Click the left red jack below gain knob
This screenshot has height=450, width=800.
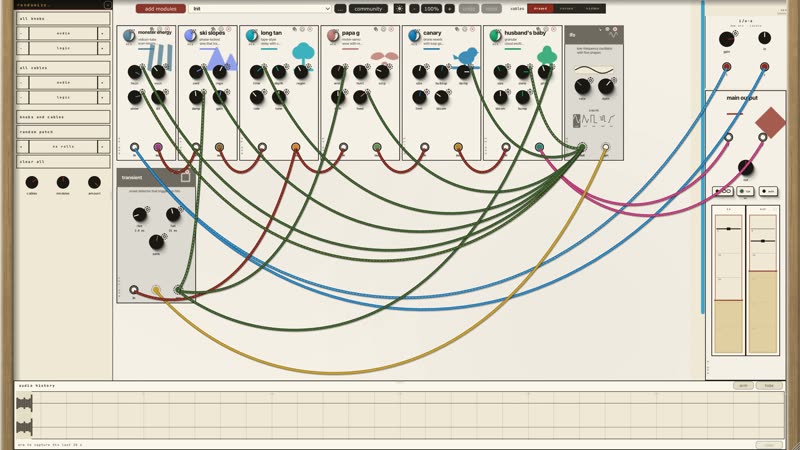tap(726, 66)
